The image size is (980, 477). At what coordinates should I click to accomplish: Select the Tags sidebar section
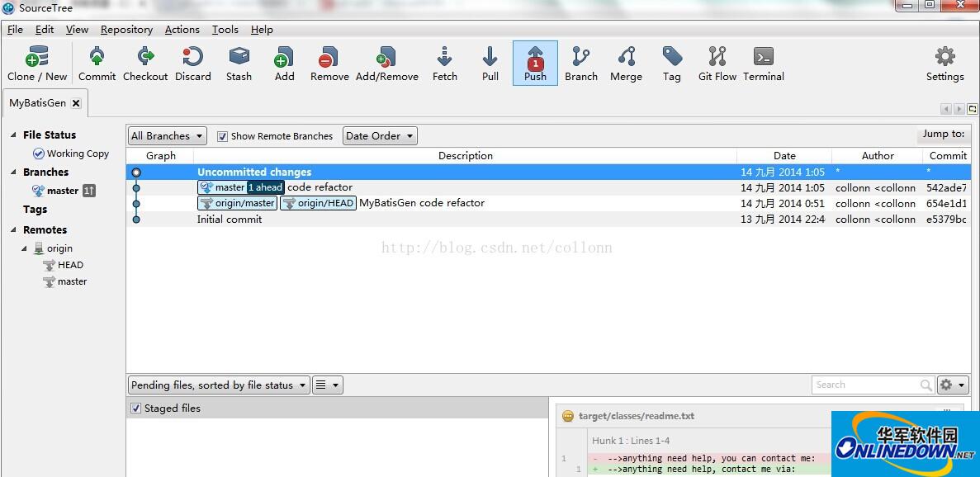[x=35, y=210]
